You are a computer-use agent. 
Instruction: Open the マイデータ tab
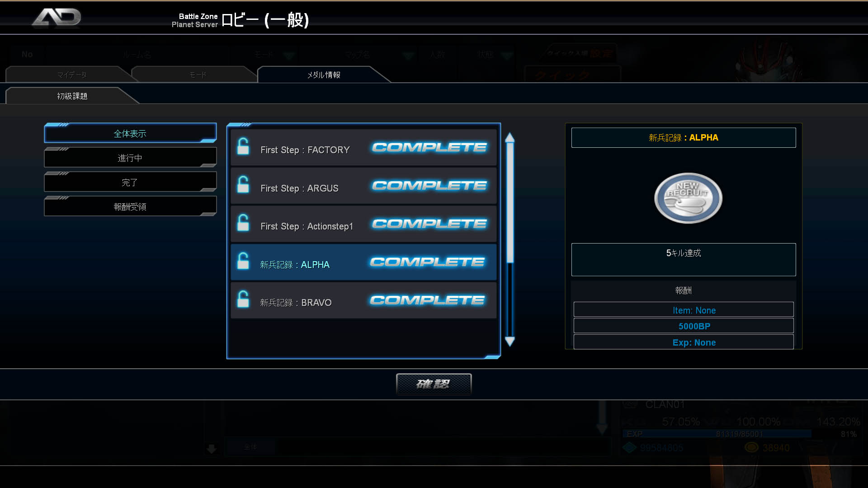pyautogui.click(x=71, y=75)
